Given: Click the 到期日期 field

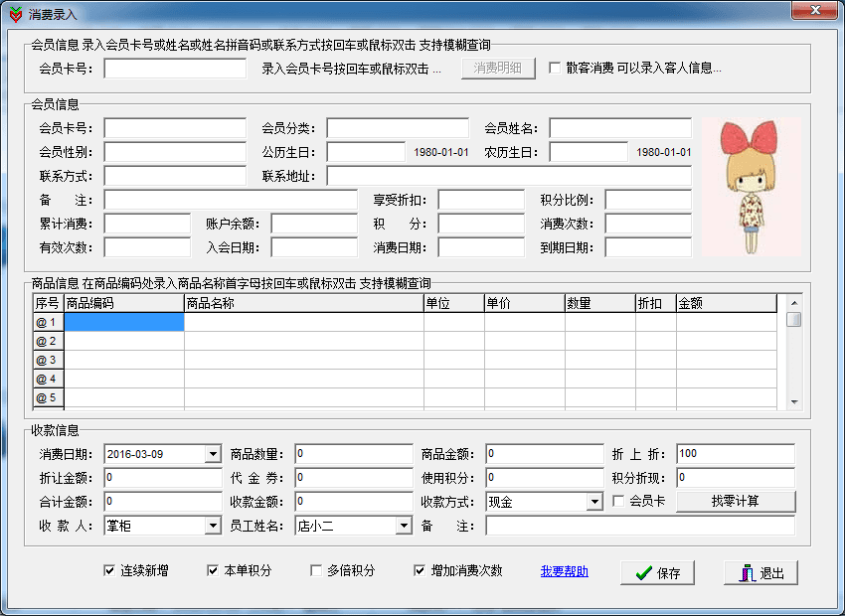Looking at the screenshot, I should (648, 247).
